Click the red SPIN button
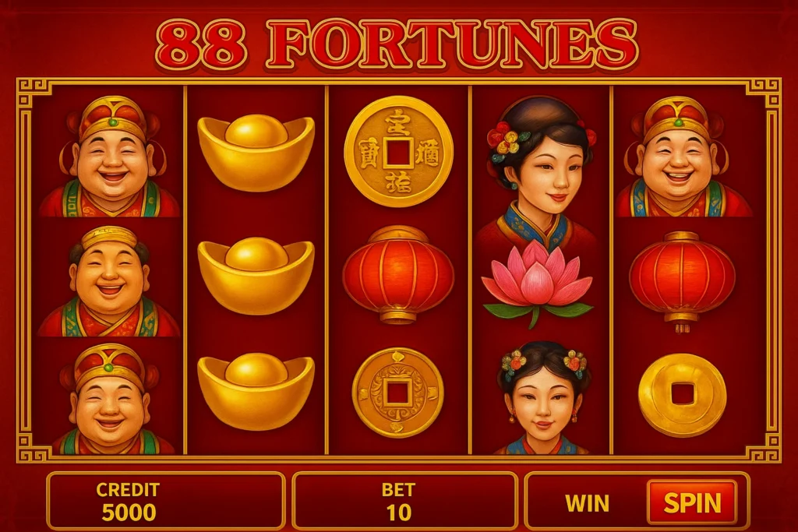 tap(692, 502)
